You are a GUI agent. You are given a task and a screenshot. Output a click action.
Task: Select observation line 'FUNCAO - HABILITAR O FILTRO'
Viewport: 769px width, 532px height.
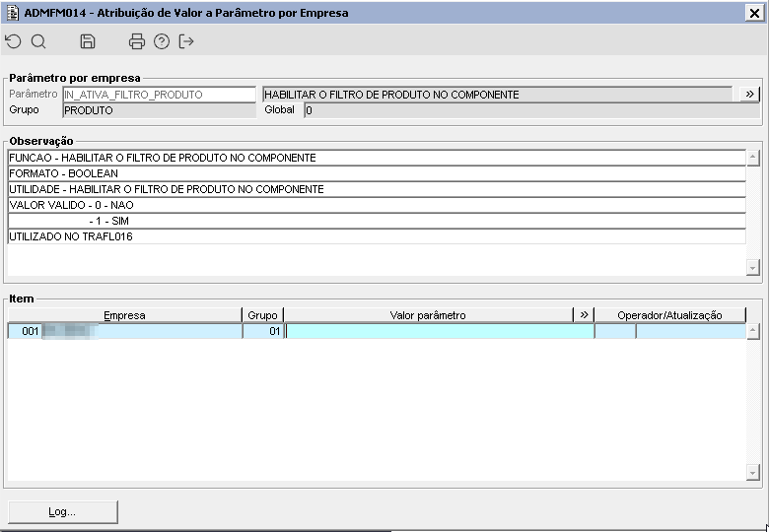[x=377, y=158]
